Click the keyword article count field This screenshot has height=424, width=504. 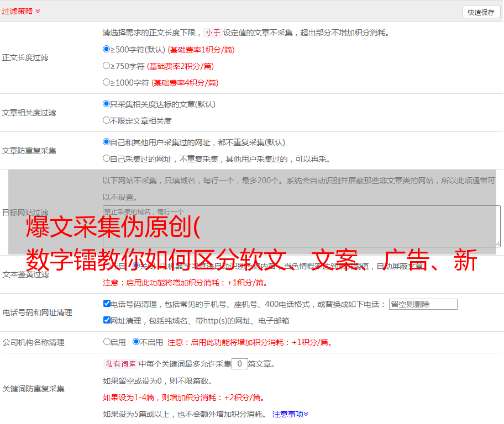coord(239,364)
